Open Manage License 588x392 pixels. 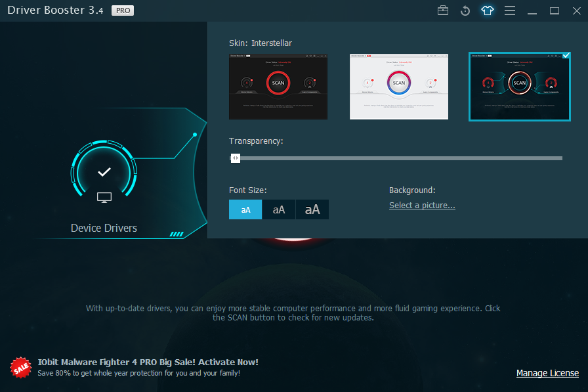click(x=547, y=373)
